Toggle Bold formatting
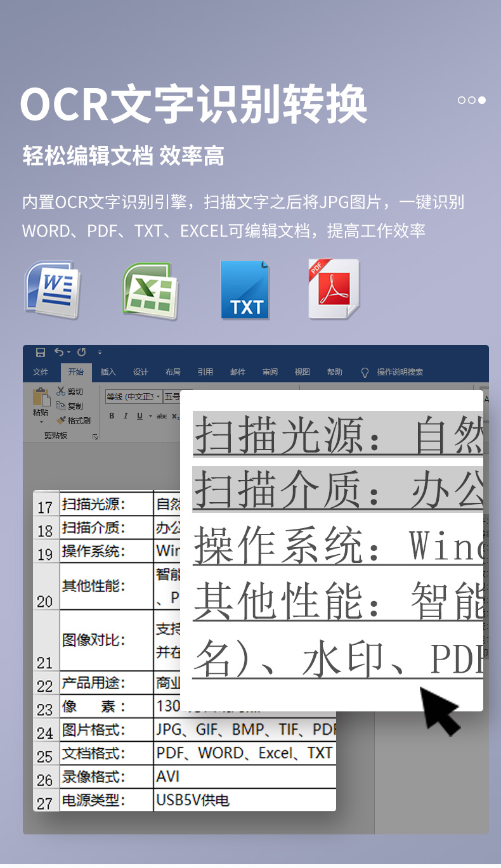Image resolution: width=501 pixels, height=868 pixels. (112, 416)
